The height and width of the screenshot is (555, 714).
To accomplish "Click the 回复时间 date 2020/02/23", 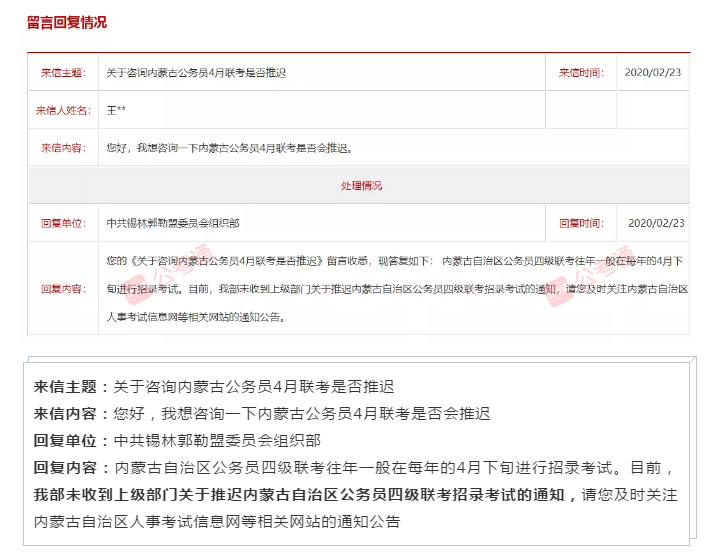I will coord(656,223).
